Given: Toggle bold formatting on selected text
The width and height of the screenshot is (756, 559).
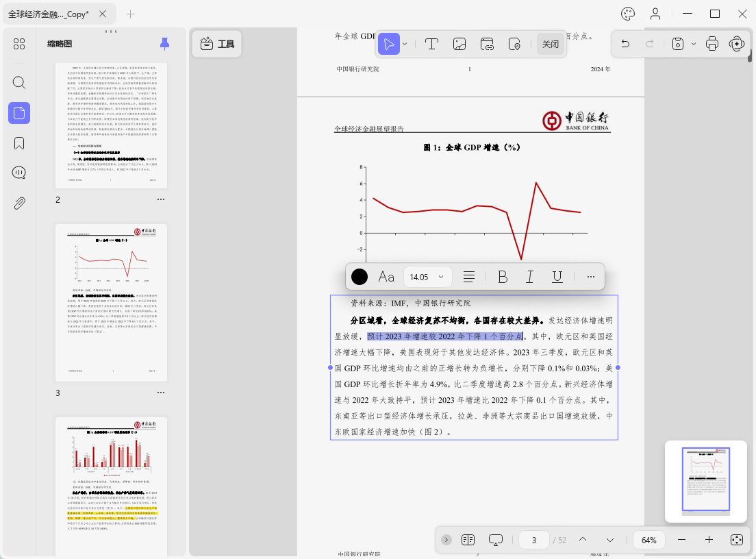Looking at the screenshot, I should (503, 277).
